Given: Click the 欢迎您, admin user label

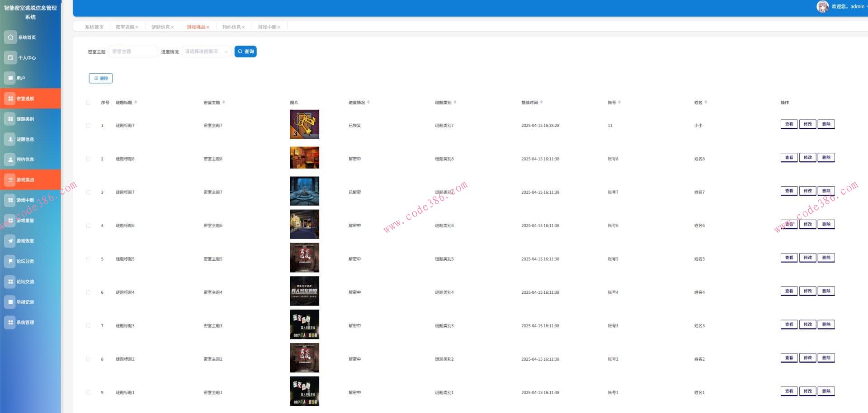Looking at the screenshot, I should 848,7.
